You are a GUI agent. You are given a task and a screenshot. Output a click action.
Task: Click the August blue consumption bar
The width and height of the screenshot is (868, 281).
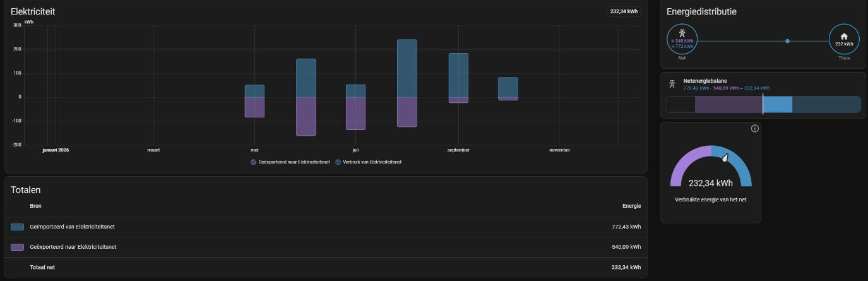[x=407, y=68]
